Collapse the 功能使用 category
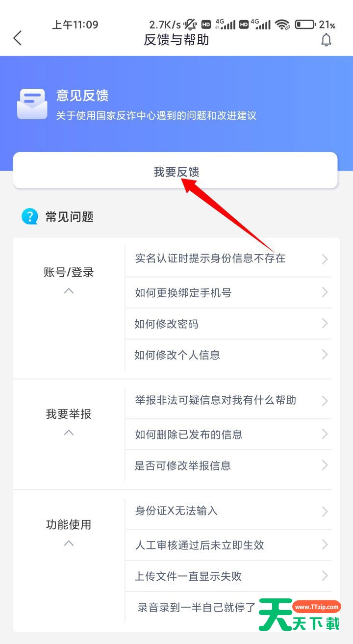This screenshot has width=353, height=644. [x=69, y=543]
